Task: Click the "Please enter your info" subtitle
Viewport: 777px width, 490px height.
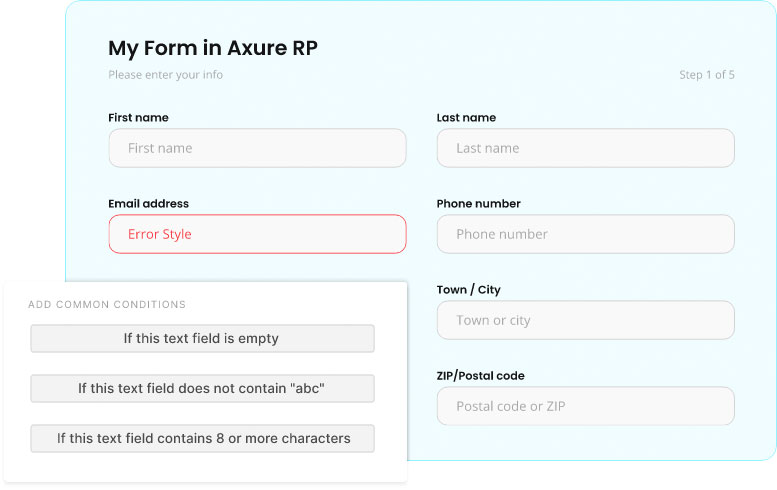Action: tap(166, 75)
